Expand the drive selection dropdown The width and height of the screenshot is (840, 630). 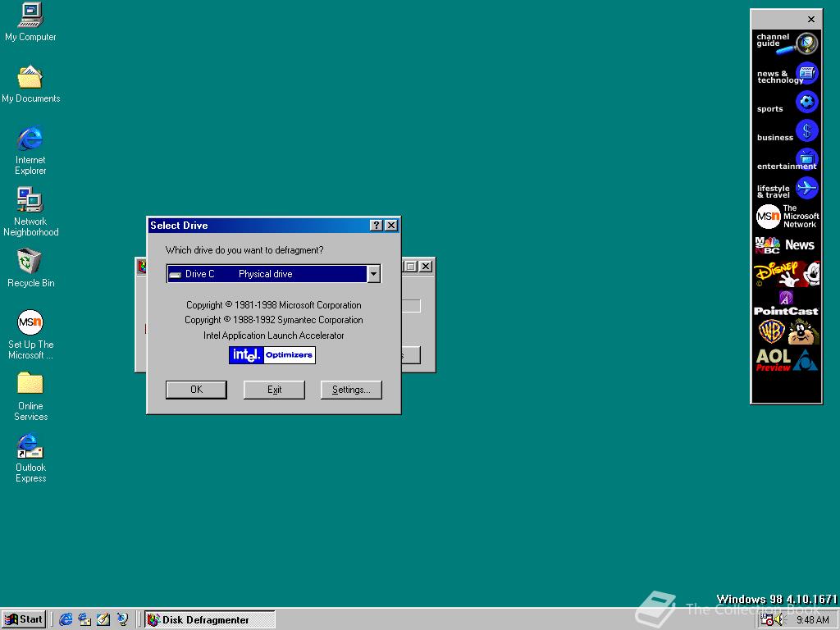pyautogui.click(x=373, y=273)
